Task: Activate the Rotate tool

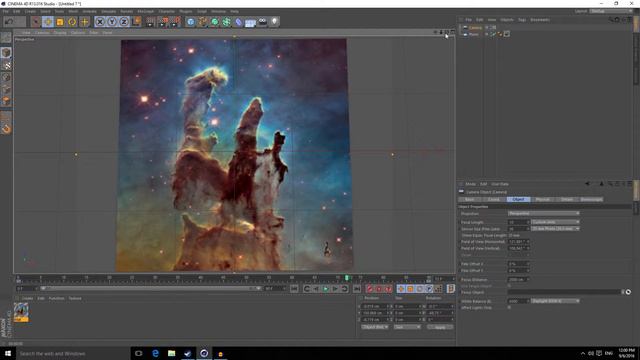Action: pos(72,22)
